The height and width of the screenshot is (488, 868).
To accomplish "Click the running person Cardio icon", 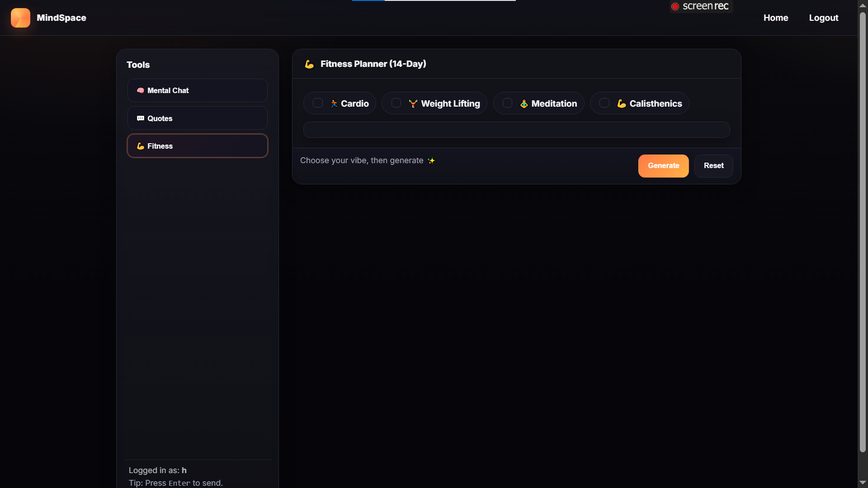I will click(334, 103).
